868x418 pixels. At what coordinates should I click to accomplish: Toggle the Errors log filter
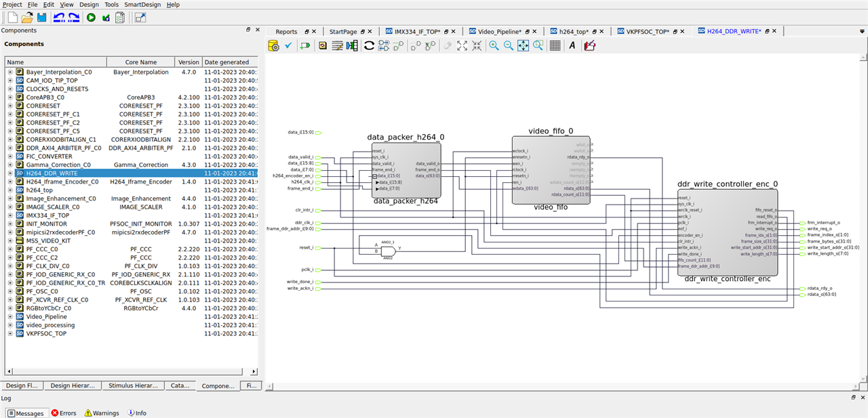tap(64, 413)
